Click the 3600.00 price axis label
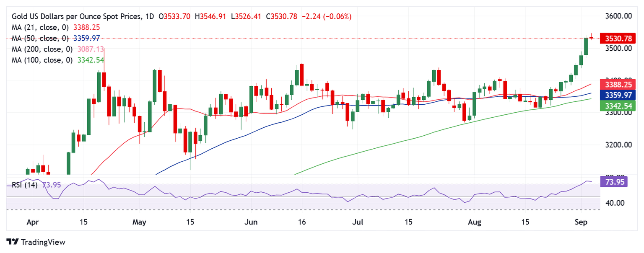 619,16
